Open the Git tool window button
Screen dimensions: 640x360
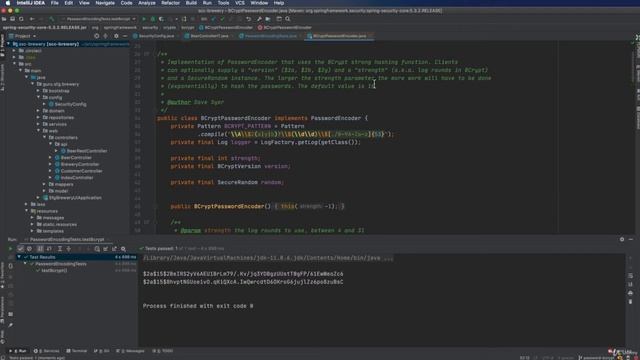[x=102, y=351]
